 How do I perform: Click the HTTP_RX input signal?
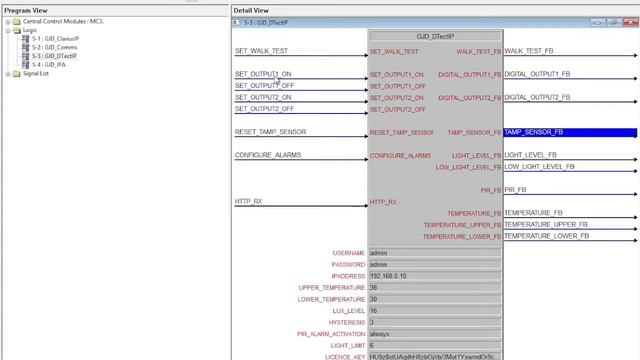[248, 202]
